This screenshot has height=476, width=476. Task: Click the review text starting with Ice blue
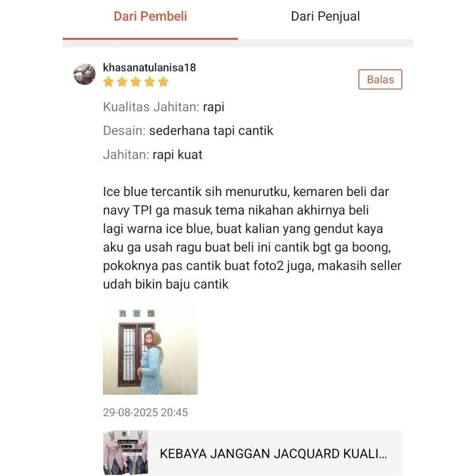tap(252, 238)
